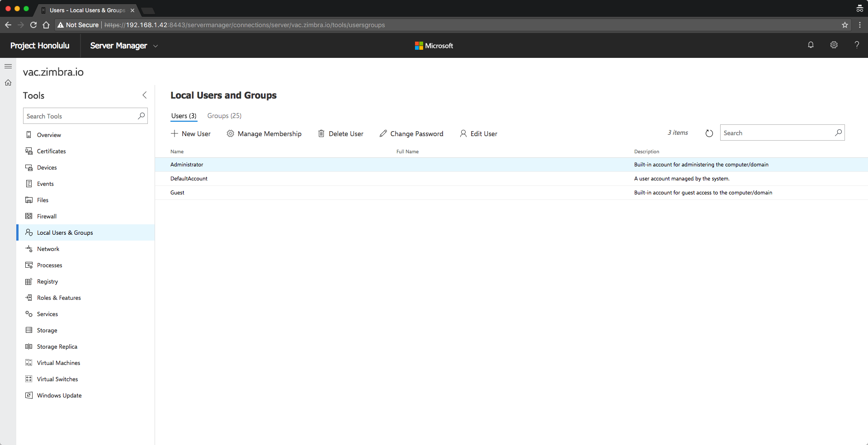Open browser home button
The height and width of the screenshot is (445, 868).
pos(46,25)
